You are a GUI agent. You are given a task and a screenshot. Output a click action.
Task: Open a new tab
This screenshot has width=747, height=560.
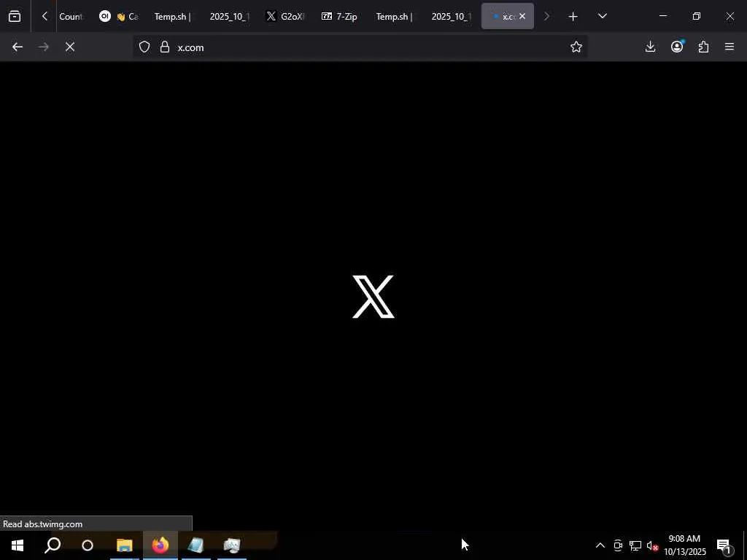pyautogui.click(x=573, y=17)
